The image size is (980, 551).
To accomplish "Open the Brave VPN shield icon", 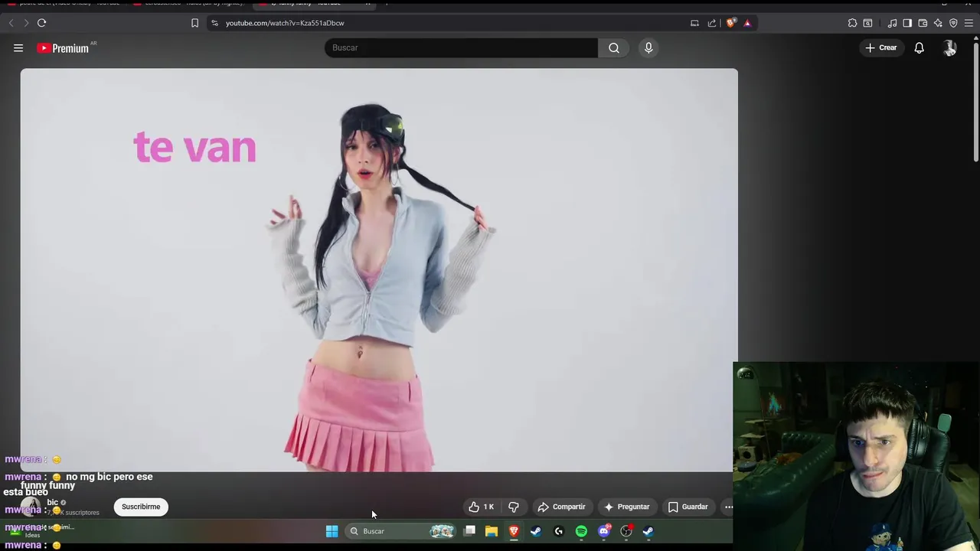I will pyautogui.click(x=953, y=23).
